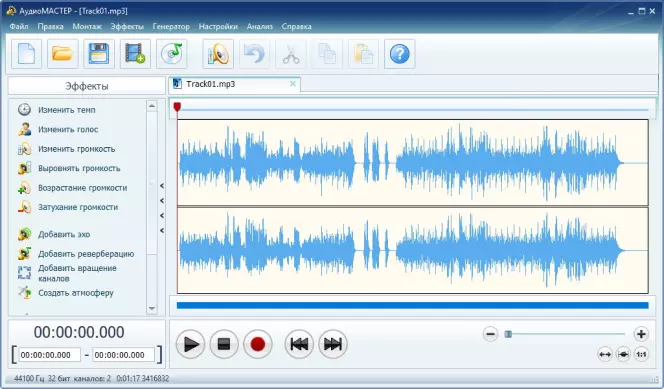The image size is (664, 389).
Task: Choose Выровнять громкость effect
Action: pyautogui.click(x=79, y=168)
